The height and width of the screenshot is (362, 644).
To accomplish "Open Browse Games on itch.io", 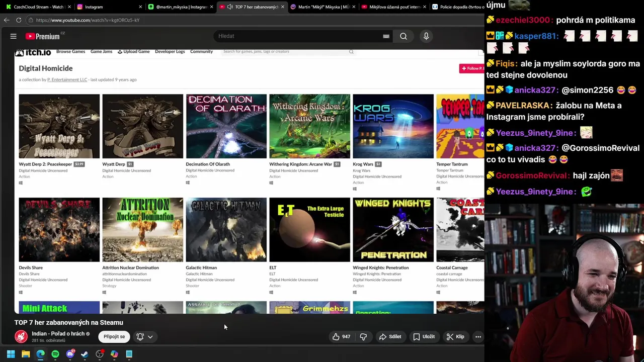I will click(70, 51).
